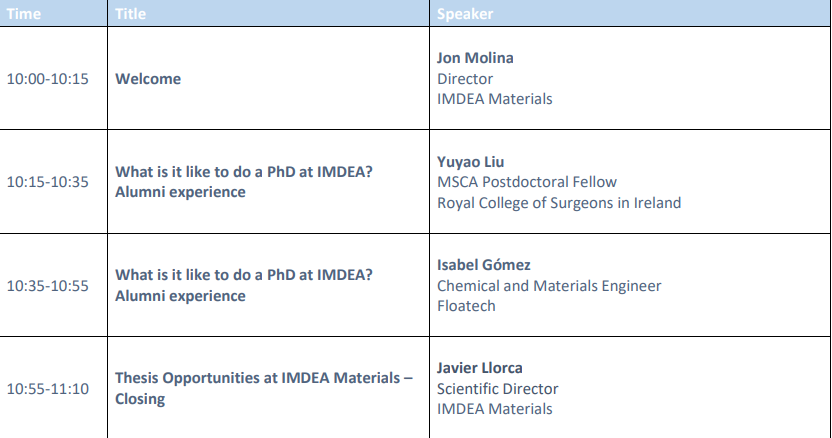The width and height of the screenshot is (832, 438).
Task: Click Royal College of Surgeons in Ireland
Action: [559, 203]
